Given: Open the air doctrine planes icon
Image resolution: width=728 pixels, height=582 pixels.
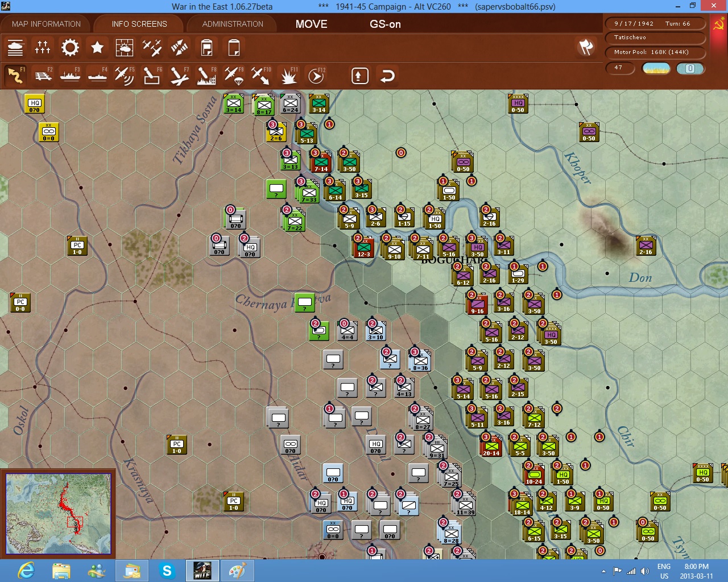Looking at the screenshot, I should point(152,48).
